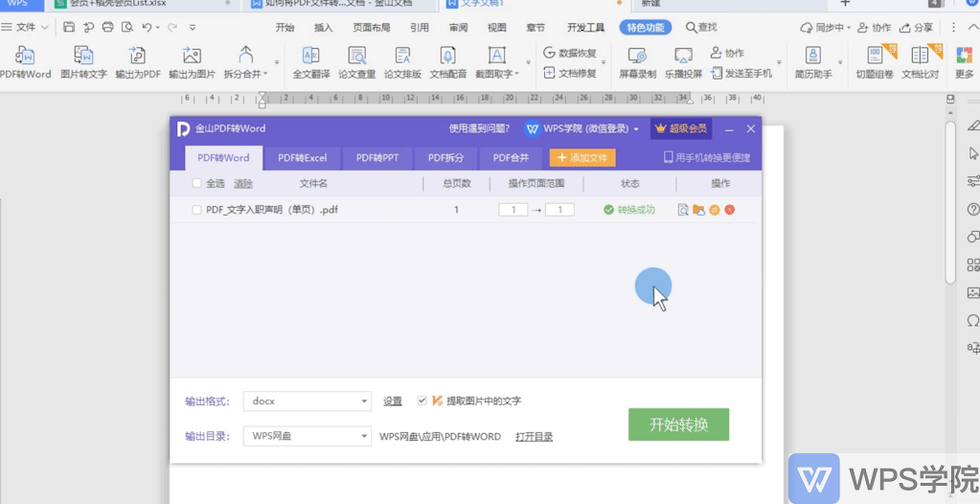Open the 页面布局 ribbon tab
The image size is (980, 504).
point(372,27)
